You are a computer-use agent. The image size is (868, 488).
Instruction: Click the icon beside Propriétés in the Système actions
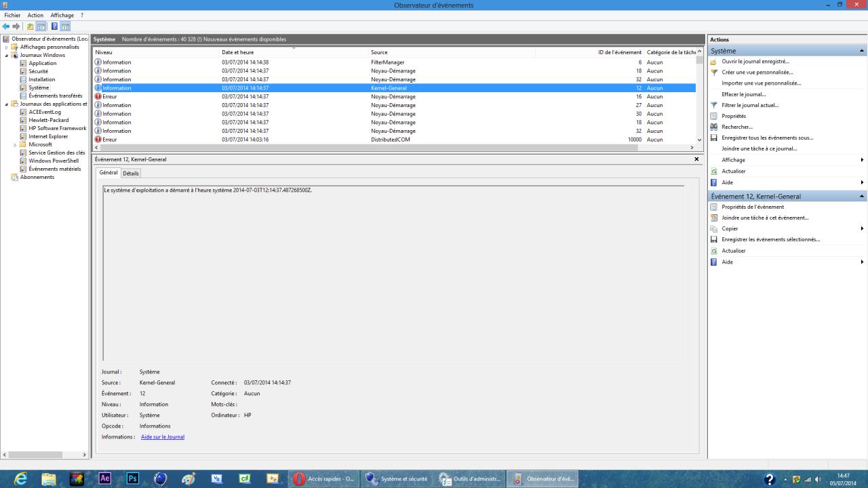pos(713,116)
